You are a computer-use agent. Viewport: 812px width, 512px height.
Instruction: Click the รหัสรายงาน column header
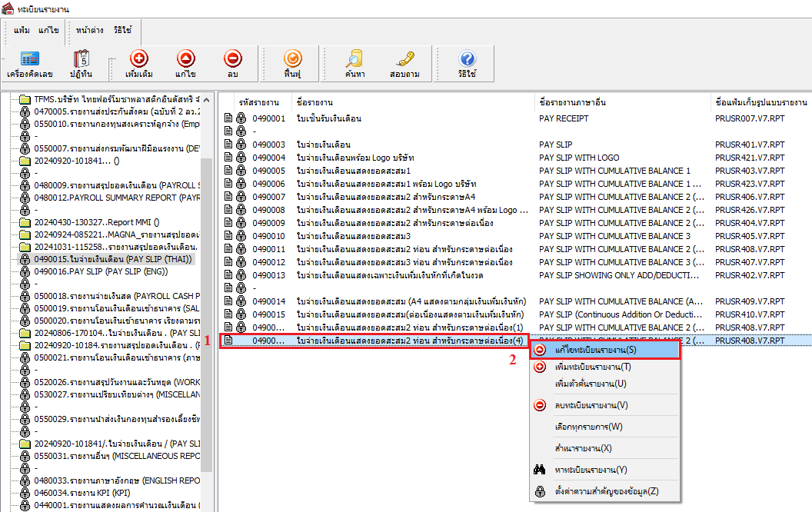[x=261, y=102]
